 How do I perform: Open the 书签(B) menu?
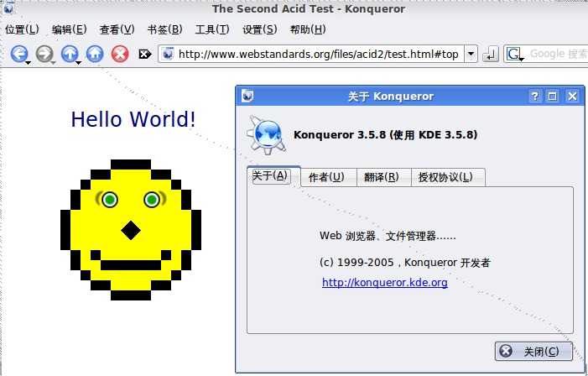tap(164, 29)
